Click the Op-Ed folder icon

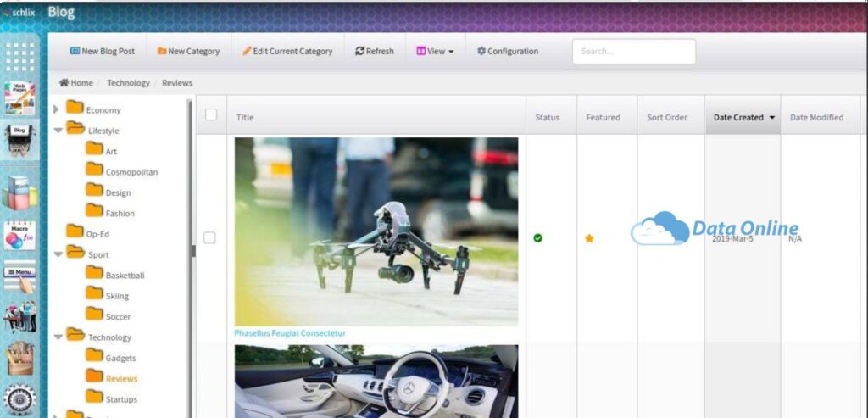(75, 231)
